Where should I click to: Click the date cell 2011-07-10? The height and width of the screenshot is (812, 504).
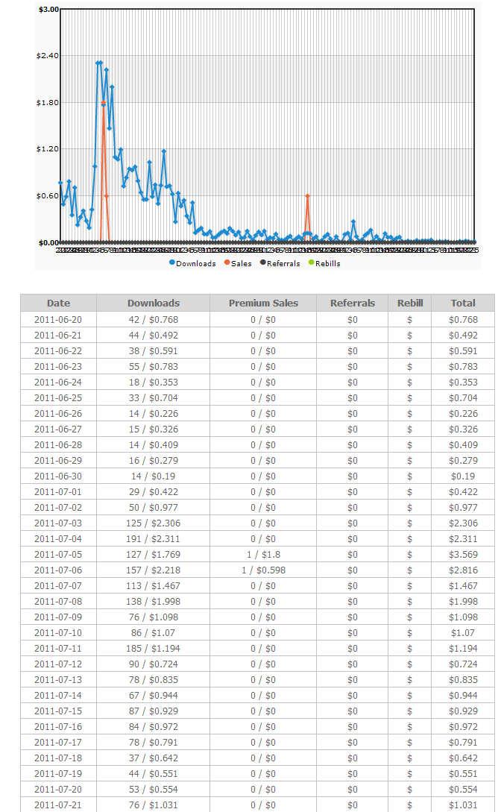point(58,632)
